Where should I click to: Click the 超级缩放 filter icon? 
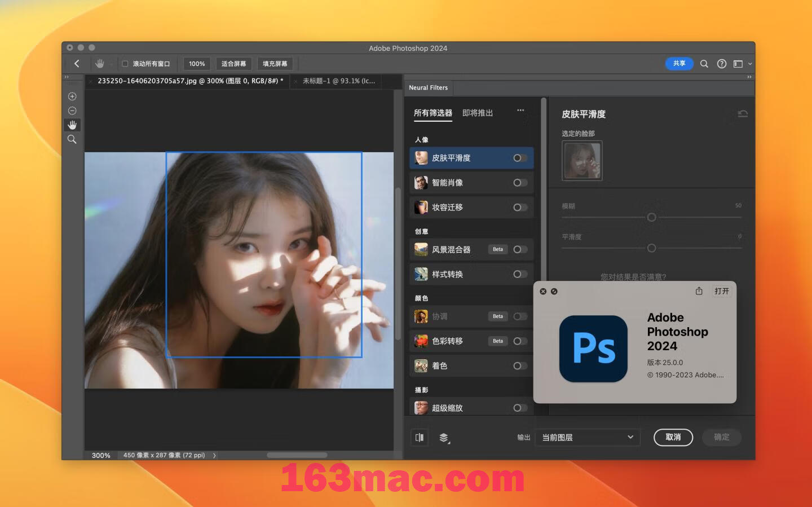[421, 408]
